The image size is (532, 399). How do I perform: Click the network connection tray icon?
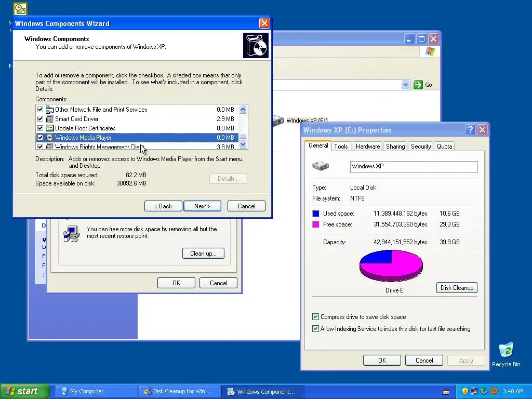tap(474, 391)
